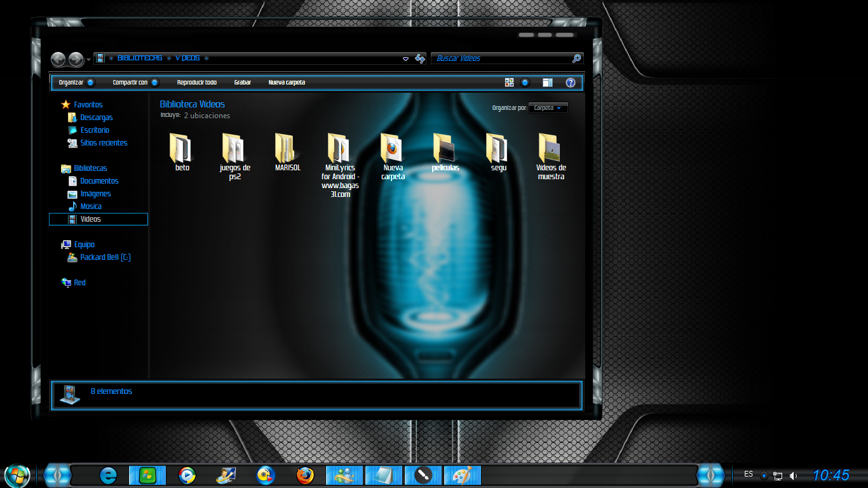Launch Firefox from the taskbar
The image size is (868, 488).
click(x=305, y=475)
